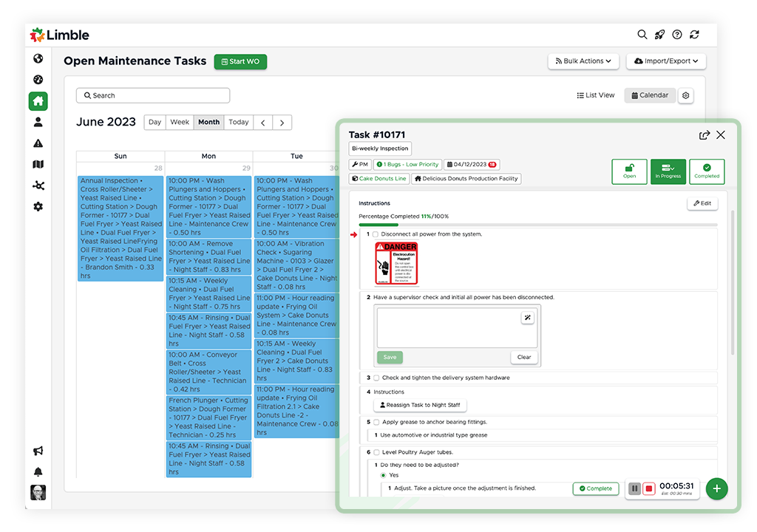Click the task percentage completed progress bar
Screen dimensions: 757x532
click(537, 225)
